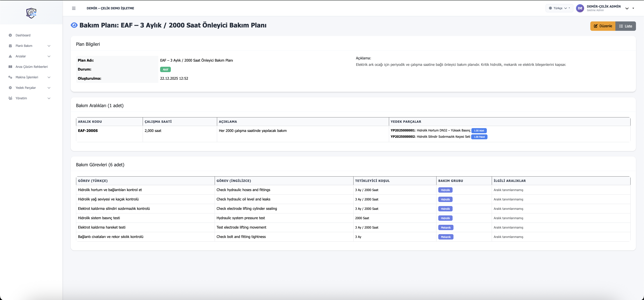Expand the Yedek Parçalar menu chevron

coord(49,87)
